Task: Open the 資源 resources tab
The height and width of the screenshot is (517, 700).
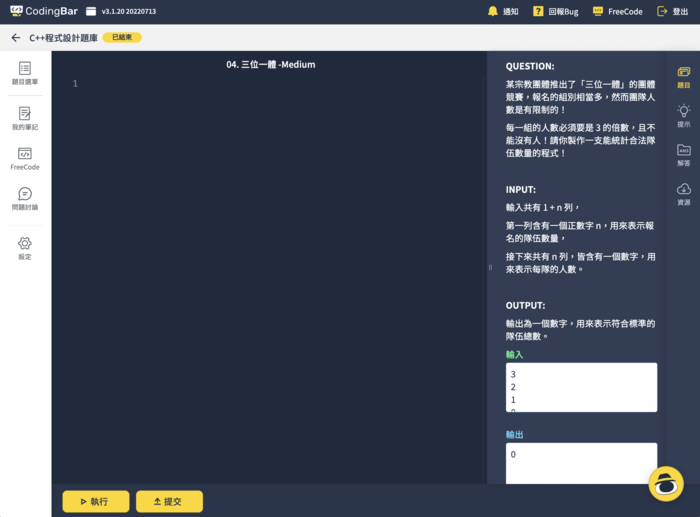Action: [684, 194]
